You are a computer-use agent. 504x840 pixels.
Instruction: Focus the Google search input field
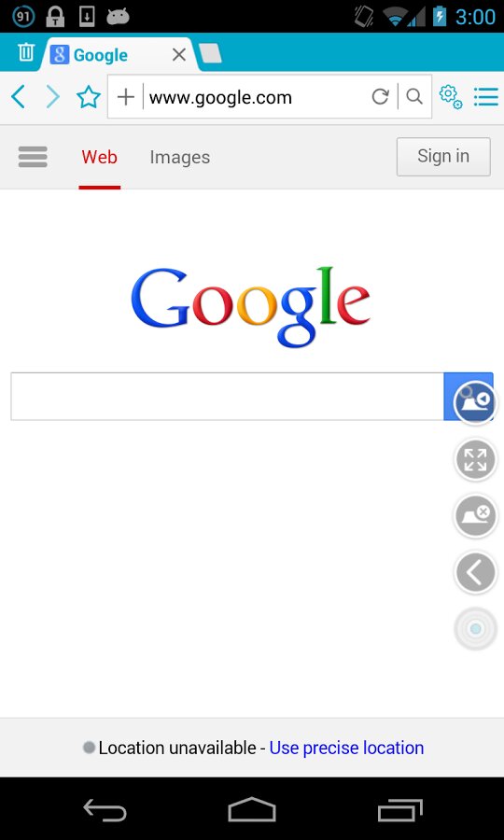click(228, 397)
